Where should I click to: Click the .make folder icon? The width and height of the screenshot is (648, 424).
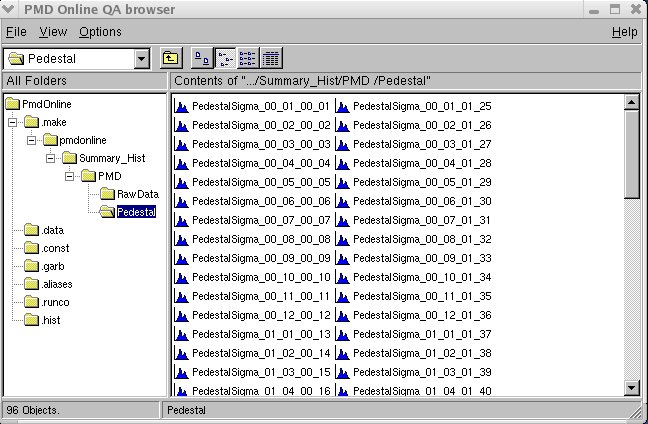tap(31, 122)
